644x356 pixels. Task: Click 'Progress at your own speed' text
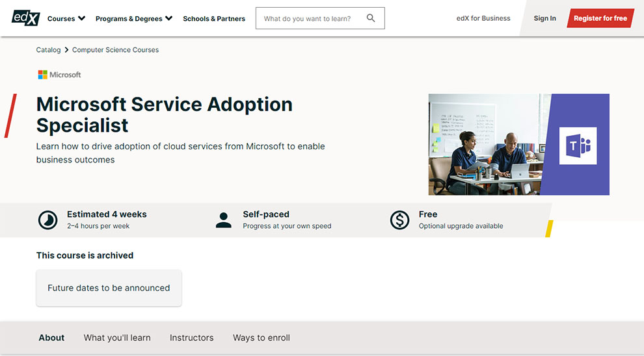tap(287, 226)
